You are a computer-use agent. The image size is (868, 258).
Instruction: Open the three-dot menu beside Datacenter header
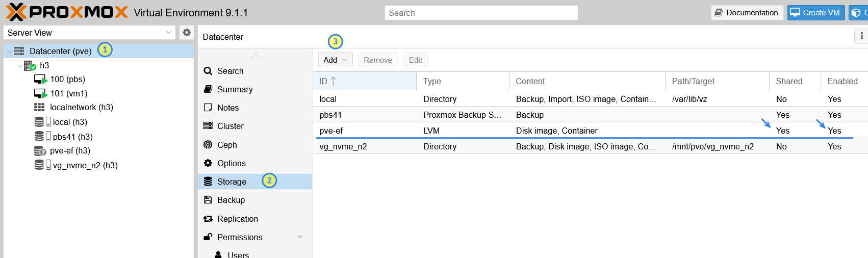coord(861,36)
